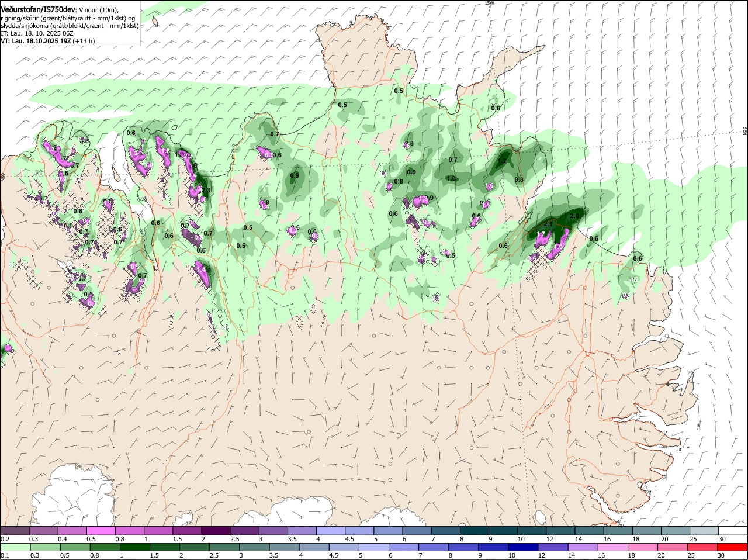Click the 'N99' label on the right map edge
Screen dimensions: 748x560
(x=745, y=132)
